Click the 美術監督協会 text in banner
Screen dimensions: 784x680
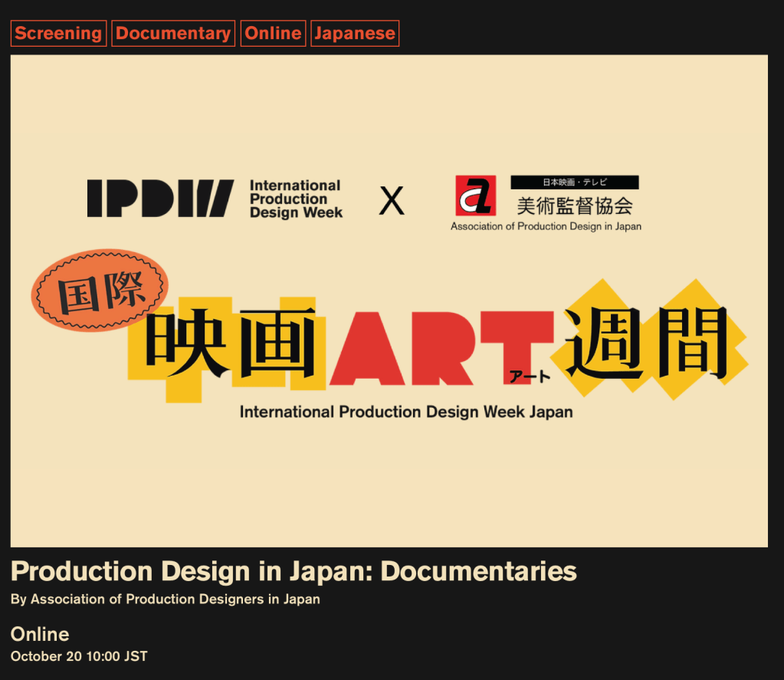(575, 205)
